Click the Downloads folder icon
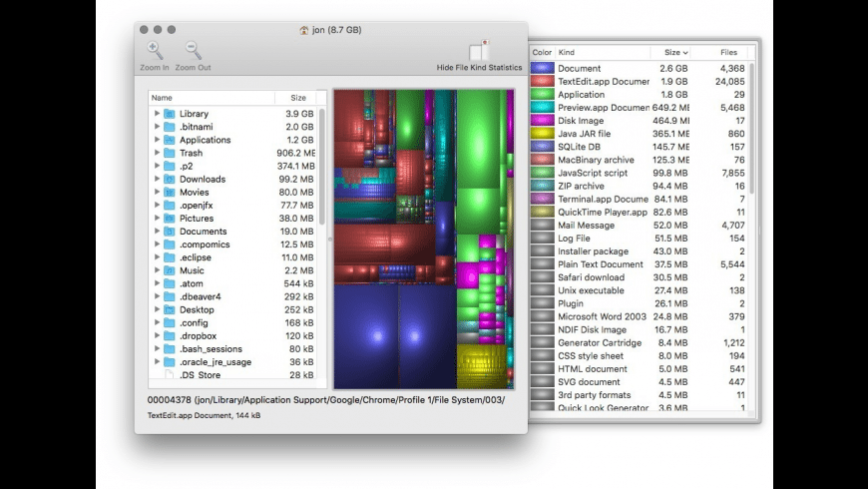Viewport: 868px width, 489px height. 169,180
